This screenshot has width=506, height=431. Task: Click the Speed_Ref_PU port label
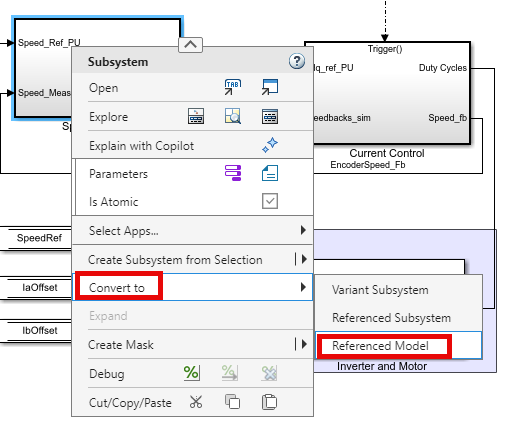pos(49,43)
